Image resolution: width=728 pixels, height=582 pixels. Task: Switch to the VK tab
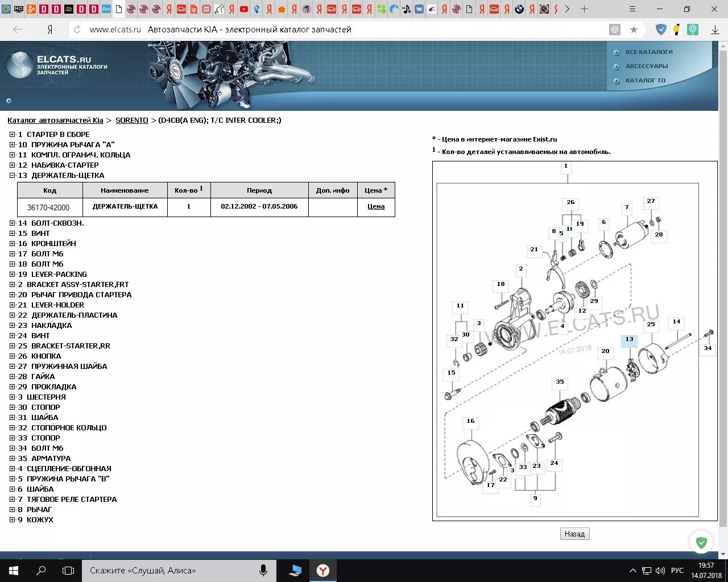pyautogui.click(x=419, y=9)
